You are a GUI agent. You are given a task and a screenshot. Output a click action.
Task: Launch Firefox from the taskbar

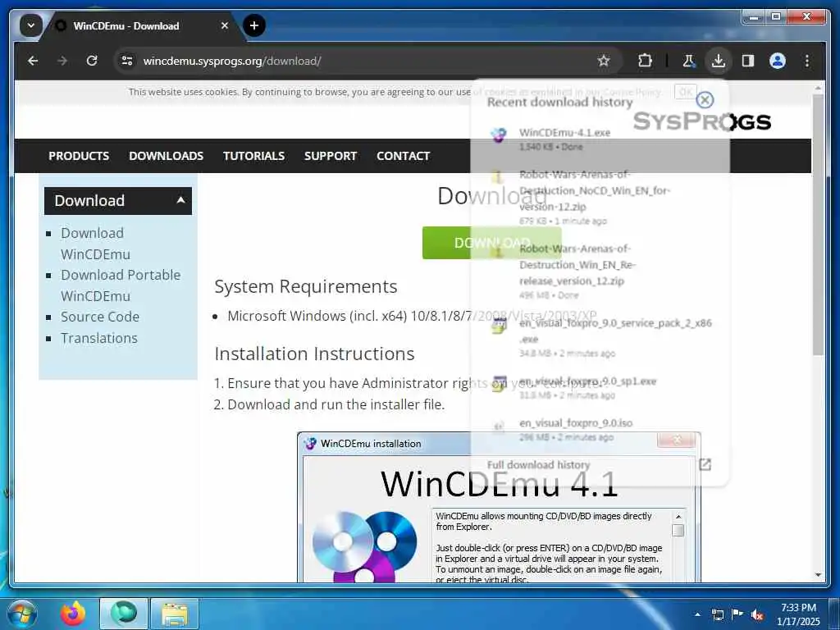(x=73, y=614)
